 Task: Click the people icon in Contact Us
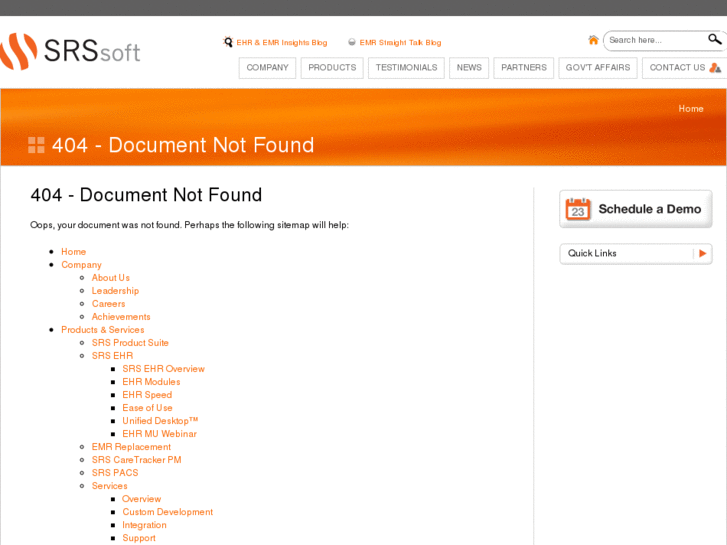(x=715, y=68)
